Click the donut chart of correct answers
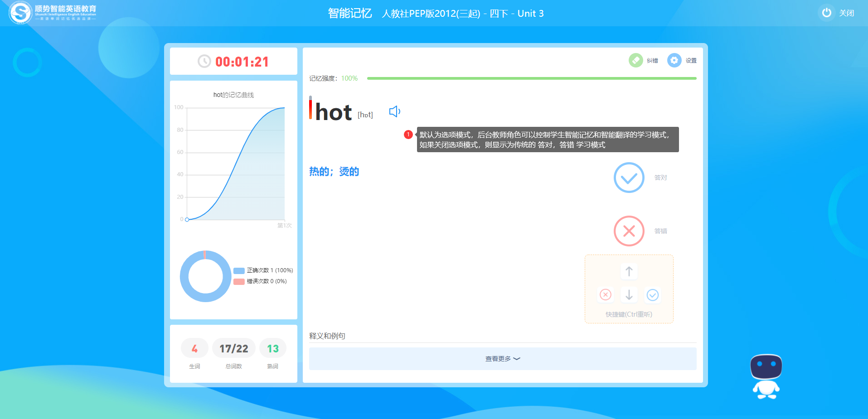This screenshot has width=868, height=419. point(205,276)
